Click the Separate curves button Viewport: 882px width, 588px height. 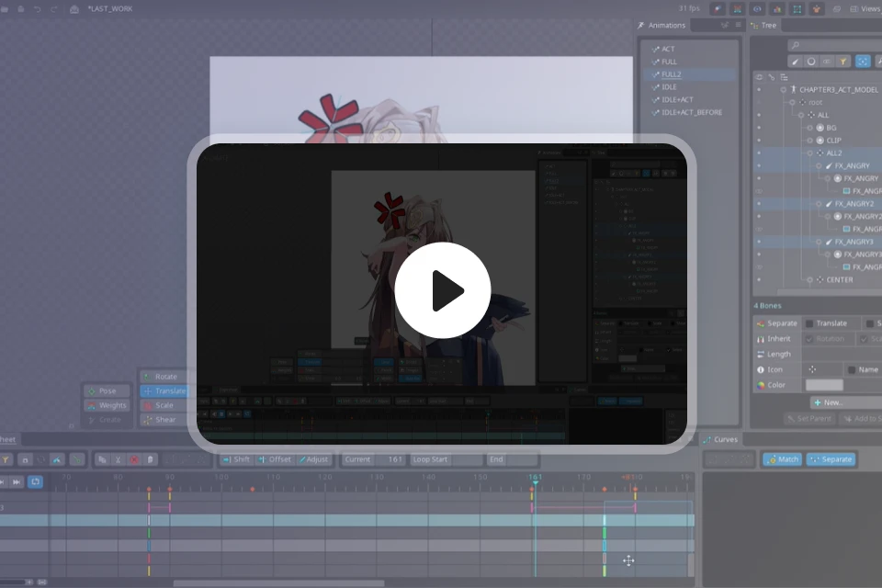click(x=831, y=459)
